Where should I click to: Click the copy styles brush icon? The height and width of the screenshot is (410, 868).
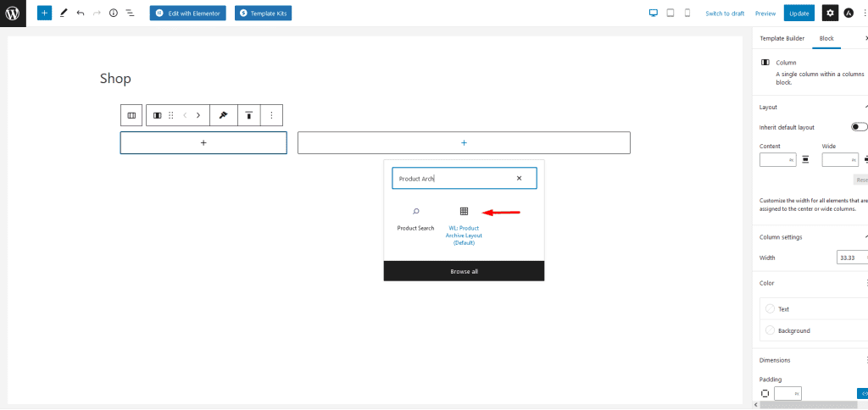[x=223, y=115]
